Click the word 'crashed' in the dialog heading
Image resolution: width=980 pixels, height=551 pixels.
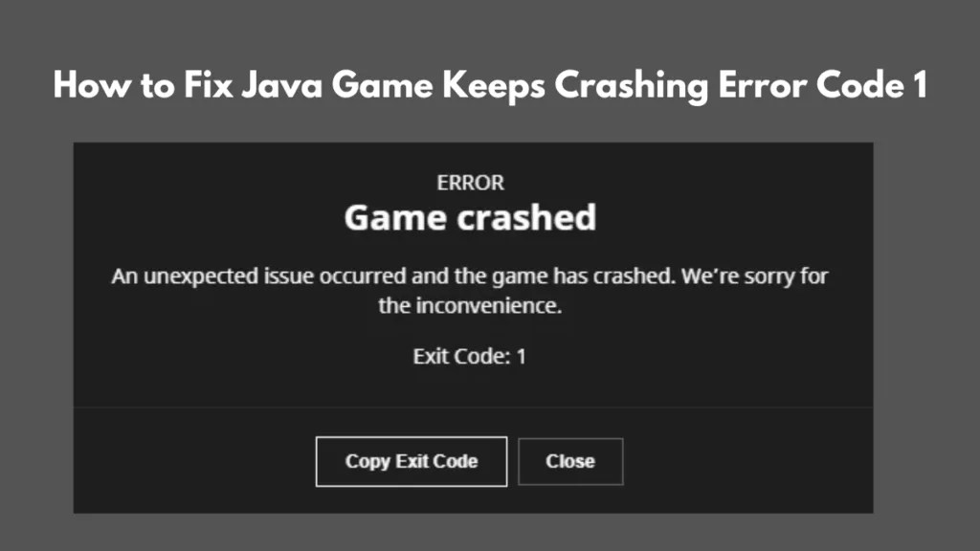[x=526, y=217]
